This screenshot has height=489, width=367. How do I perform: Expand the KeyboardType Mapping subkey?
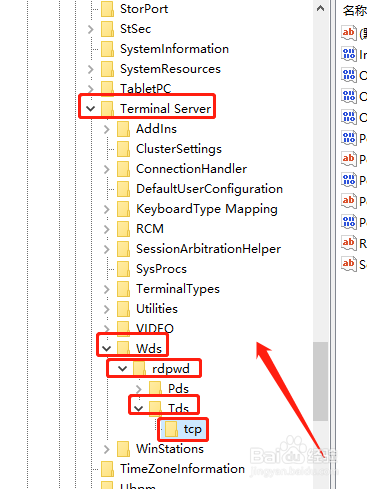point(106,209)
